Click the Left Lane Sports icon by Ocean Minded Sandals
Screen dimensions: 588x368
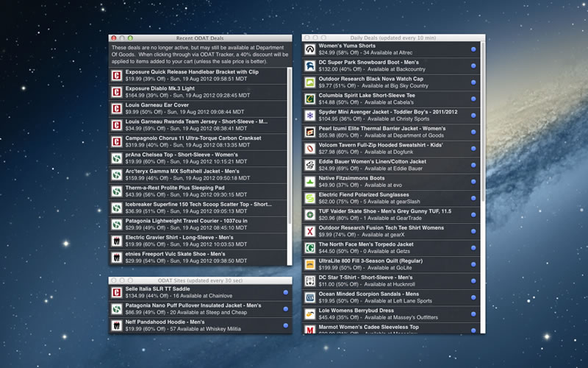coord(309,297)
